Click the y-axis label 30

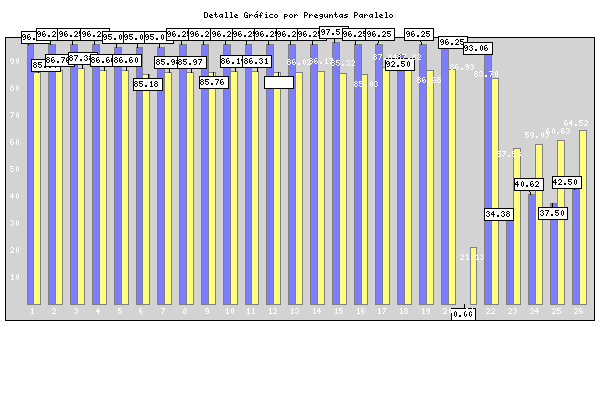click(15, 223)
